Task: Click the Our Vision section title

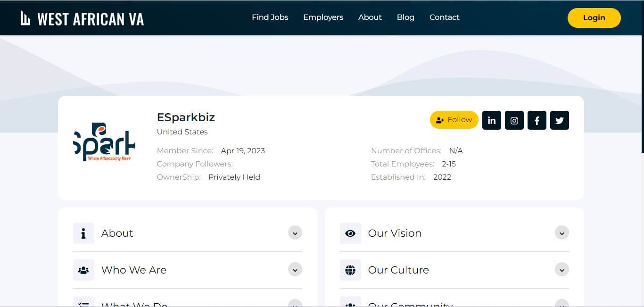Action: (395, 233)
